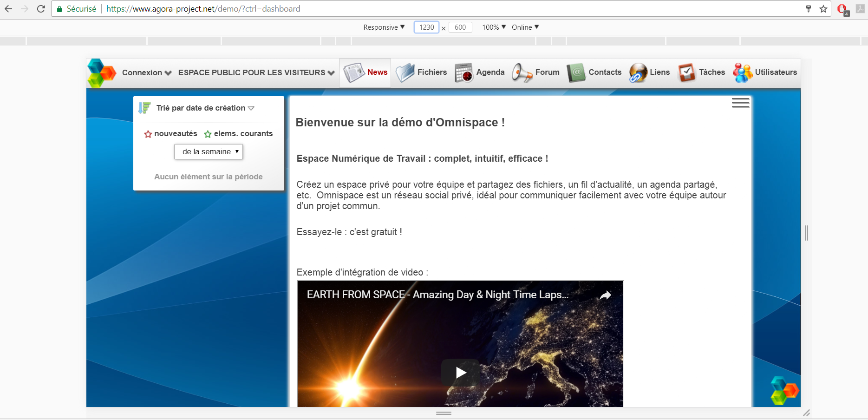Play the Earth From Space video
This screenshot has width=868, height=420.
tap(460, 372)
